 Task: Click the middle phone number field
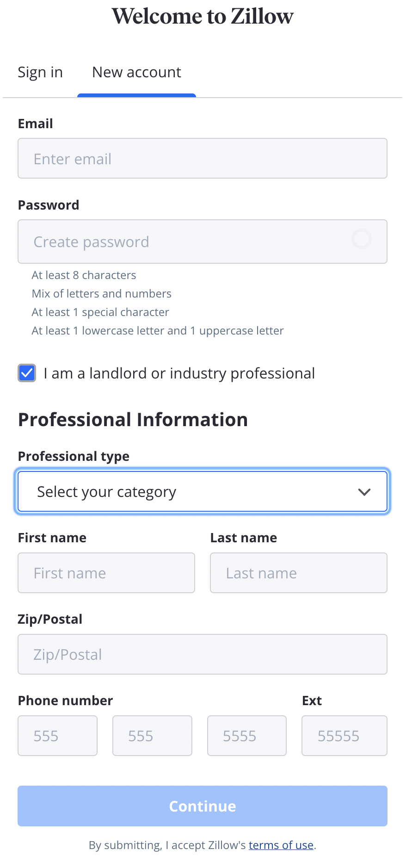[152, 736]
